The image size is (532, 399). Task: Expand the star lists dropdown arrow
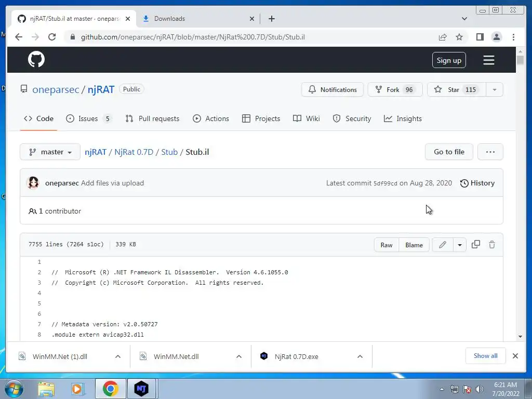495,89
